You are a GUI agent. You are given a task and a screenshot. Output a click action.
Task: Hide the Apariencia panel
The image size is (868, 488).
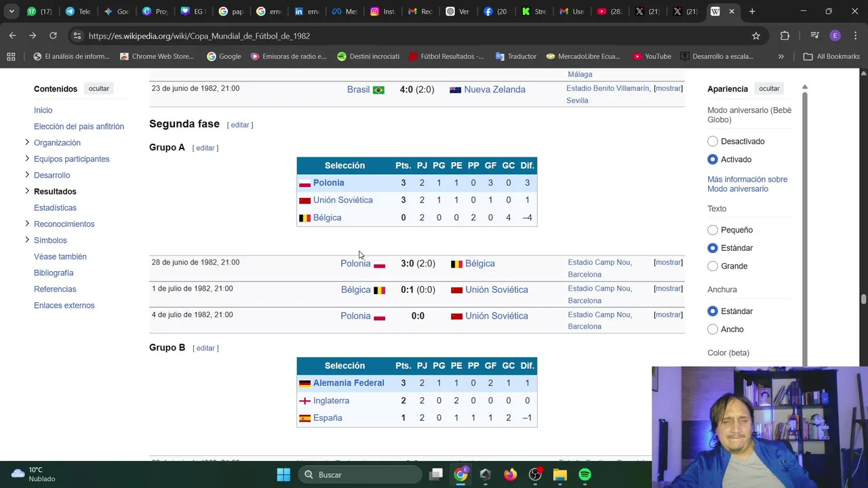(x=769, y=88)
